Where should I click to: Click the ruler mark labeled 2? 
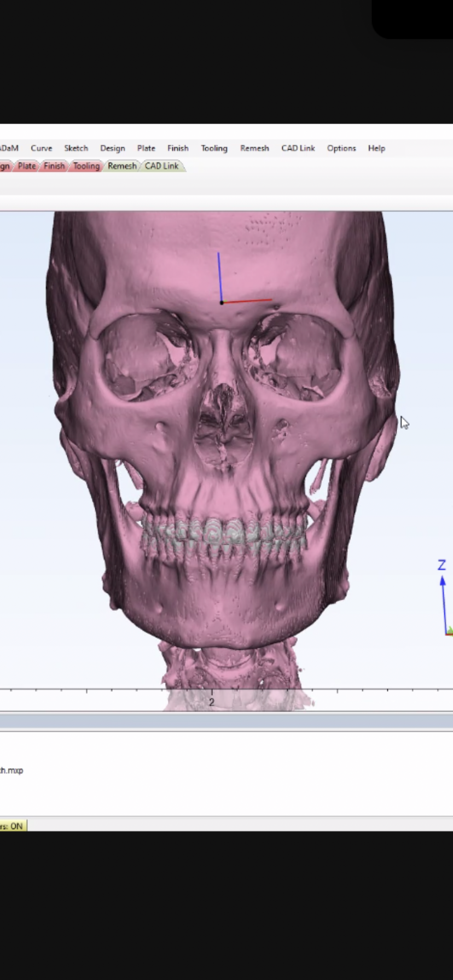point(212,701)
